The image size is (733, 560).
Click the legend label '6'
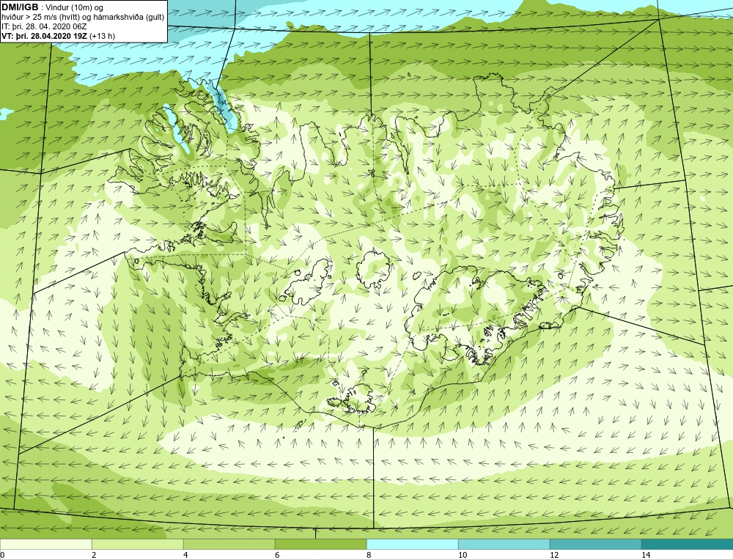(277, 555)
